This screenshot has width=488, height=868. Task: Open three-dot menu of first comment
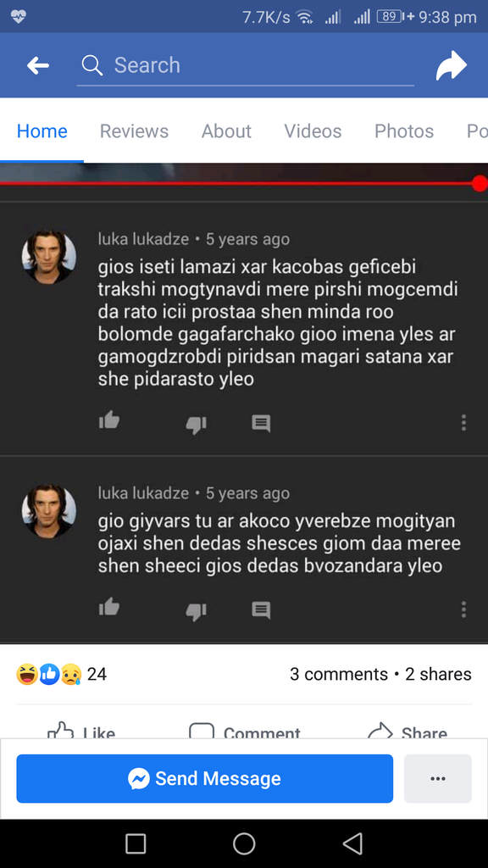pyautogui.click(x=463, y=423)
